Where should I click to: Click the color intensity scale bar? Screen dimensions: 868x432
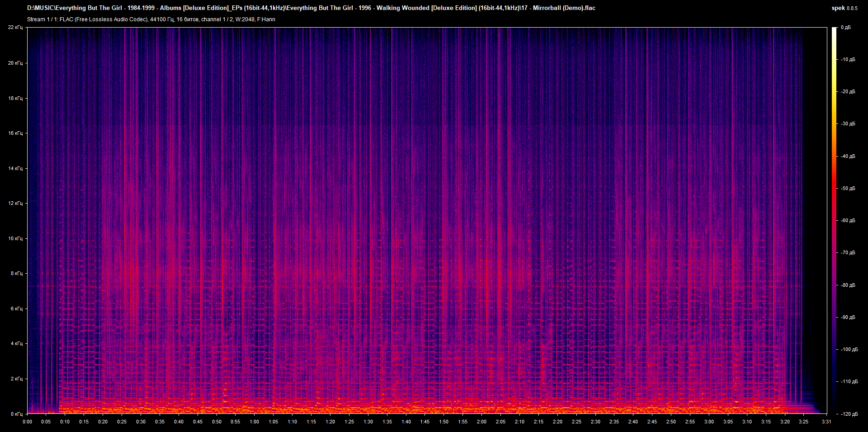coord(834,221)
